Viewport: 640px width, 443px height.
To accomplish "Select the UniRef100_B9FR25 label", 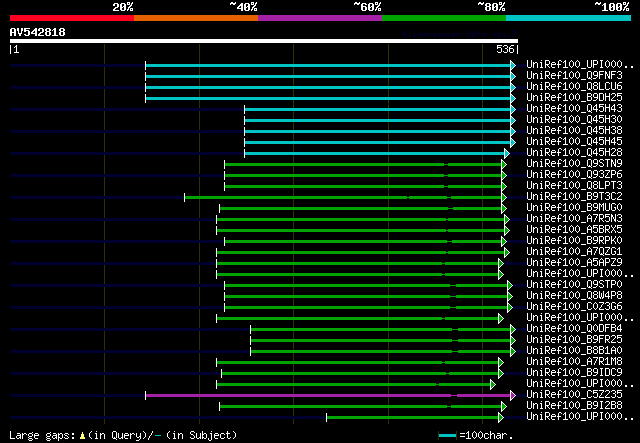I will (574, 340).
